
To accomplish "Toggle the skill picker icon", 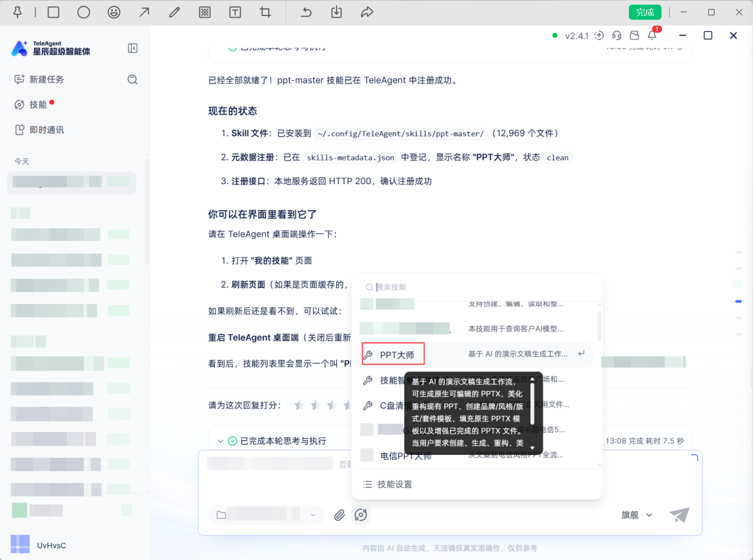I will [360, 515].
